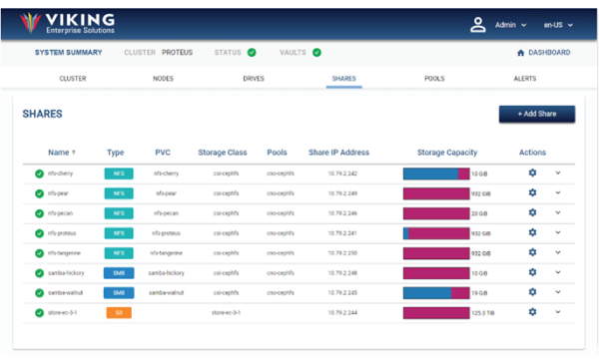Expand the nfs-pecan row chevron
The width and height of the screenshot is (599, 364).
click(x=558, y=212)
